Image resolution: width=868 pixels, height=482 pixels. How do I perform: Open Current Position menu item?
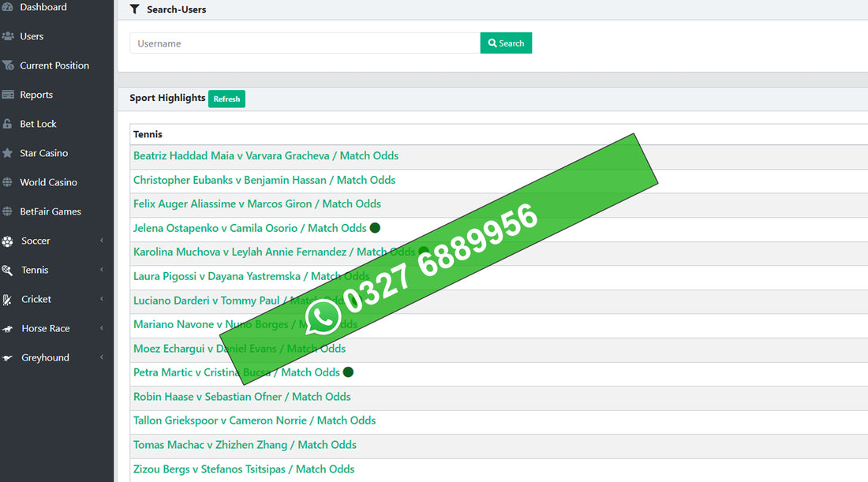54,65
